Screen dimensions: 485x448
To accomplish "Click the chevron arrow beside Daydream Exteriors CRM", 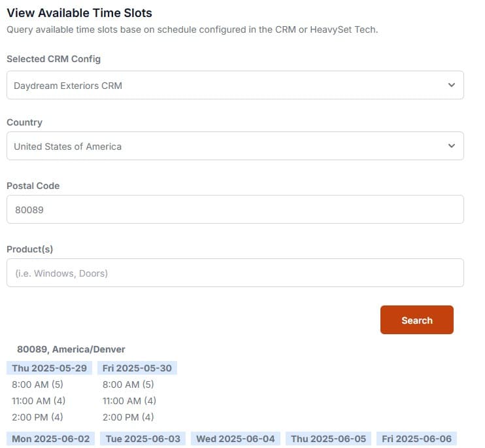I will (451, 85).
